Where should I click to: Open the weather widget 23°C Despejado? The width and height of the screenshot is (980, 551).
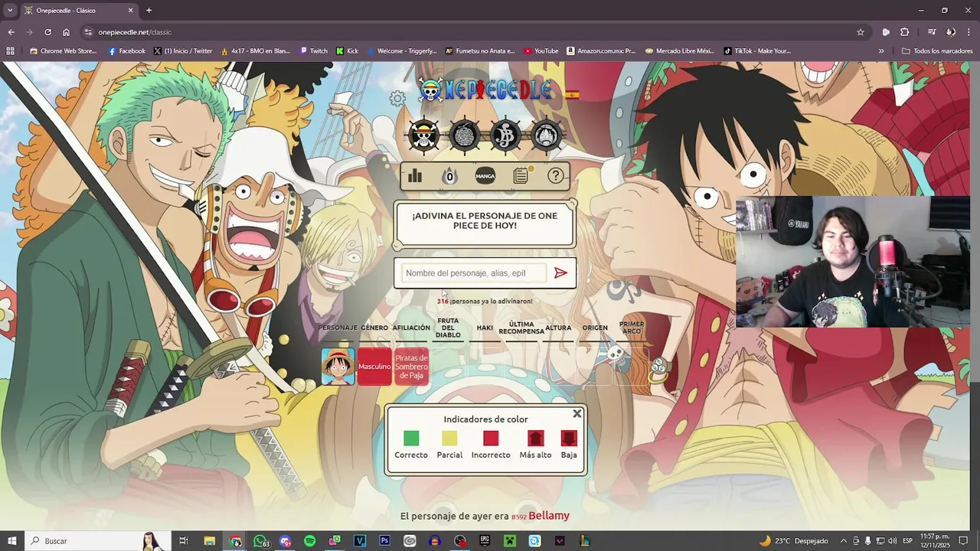tap(793, 541)
